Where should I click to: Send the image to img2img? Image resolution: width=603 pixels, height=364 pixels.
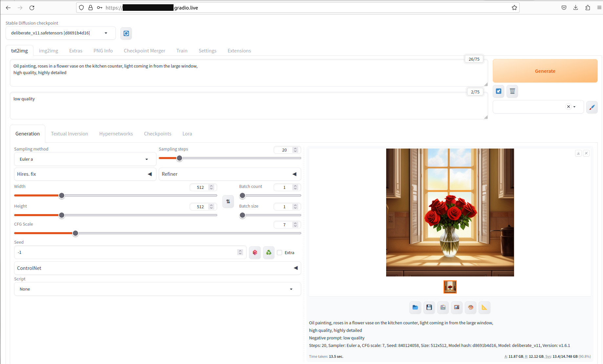(x=456, y=307)
